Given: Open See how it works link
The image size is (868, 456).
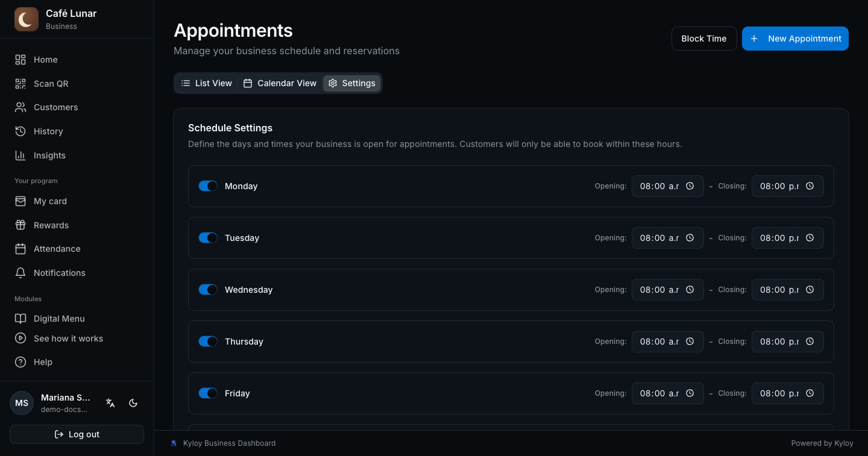Looking at the screenshot, I should (x=77, y=339).
